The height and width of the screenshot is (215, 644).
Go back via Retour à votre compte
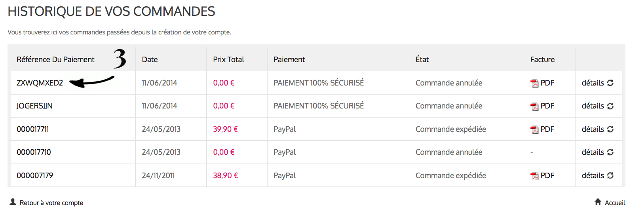point(51,203)
